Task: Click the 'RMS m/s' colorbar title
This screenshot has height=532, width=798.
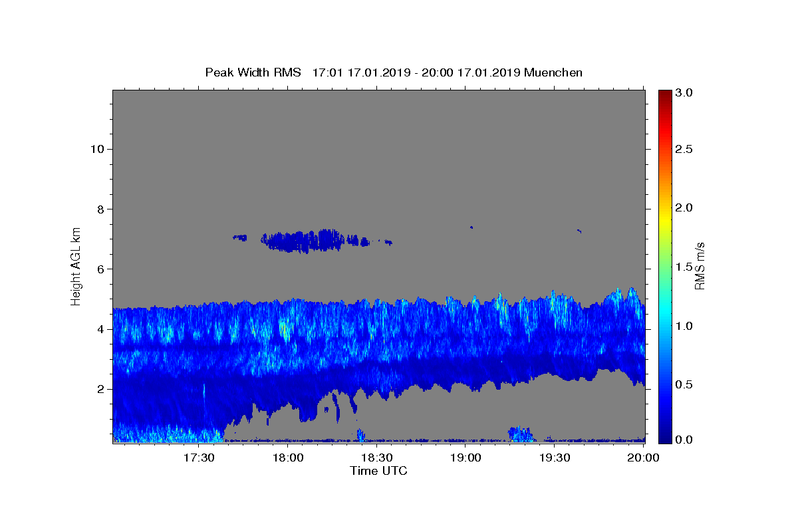Action: 700,265
